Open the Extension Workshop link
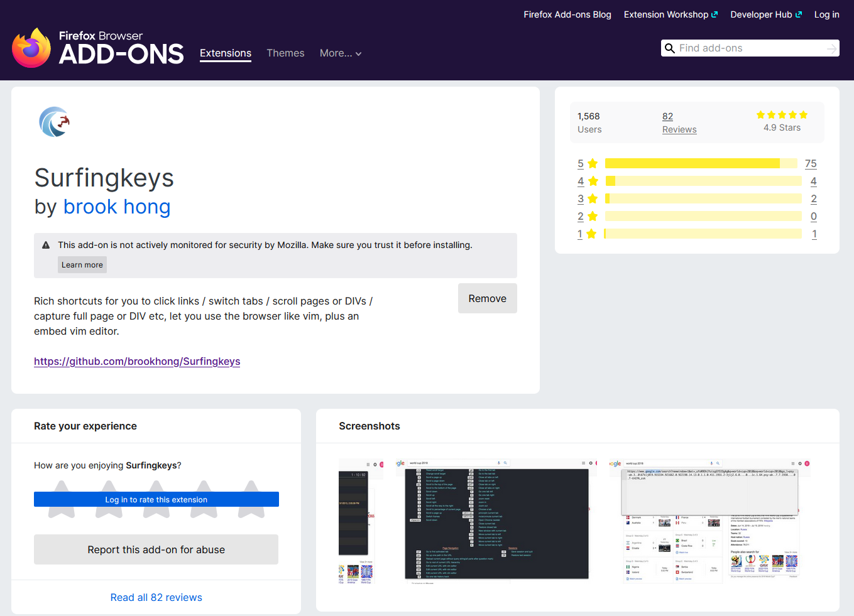This screenshot has width=854, height=616. click(x=671, y=14)
